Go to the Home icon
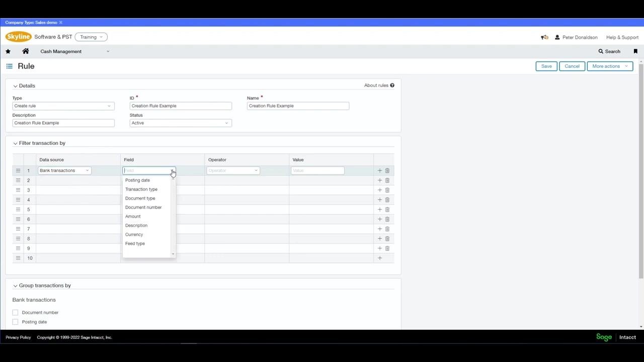Image resolution: width=644 pixels, height=362 pixels. (x=26, y=51)
